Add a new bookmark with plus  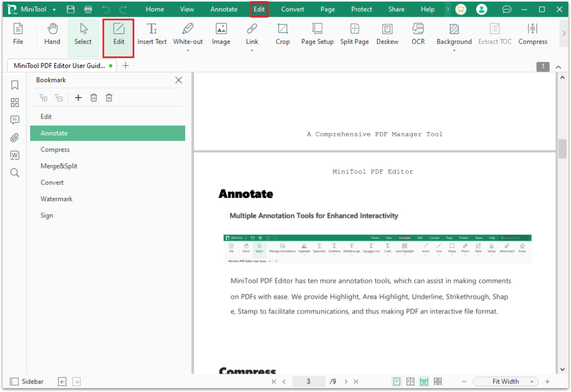[x=78, y=98]
